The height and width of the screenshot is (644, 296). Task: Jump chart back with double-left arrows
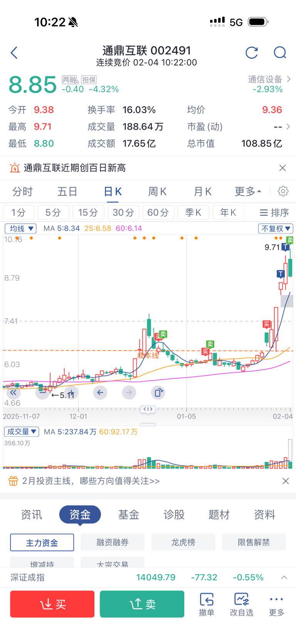pyautogui.click(x=13, y=393)
